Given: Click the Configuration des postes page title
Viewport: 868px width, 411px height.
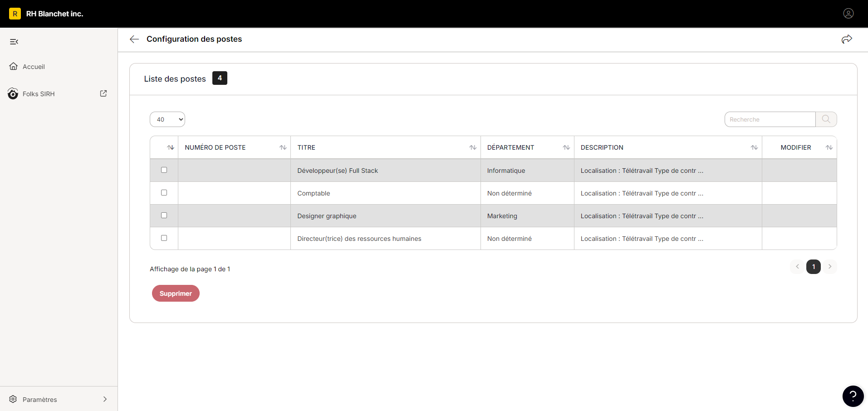Looking at the screenshot, I should tap(194, 39).
